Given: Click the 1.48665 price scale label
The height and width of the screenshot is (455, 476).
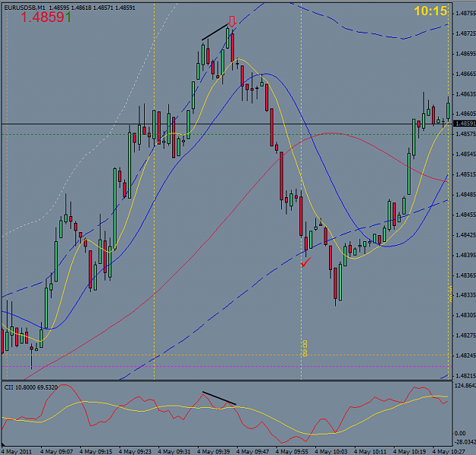Looking at the screenshot, I should click(x=465, y=74).
